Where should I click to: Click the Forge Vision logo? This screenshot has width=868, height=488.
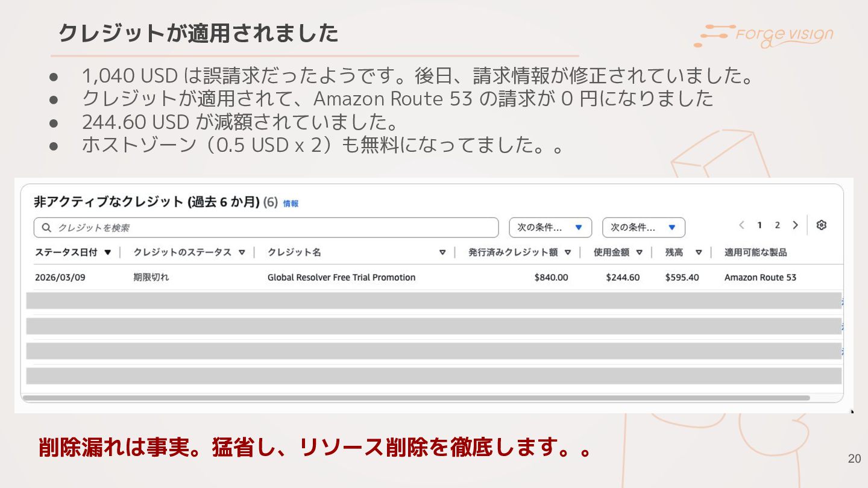764,36
